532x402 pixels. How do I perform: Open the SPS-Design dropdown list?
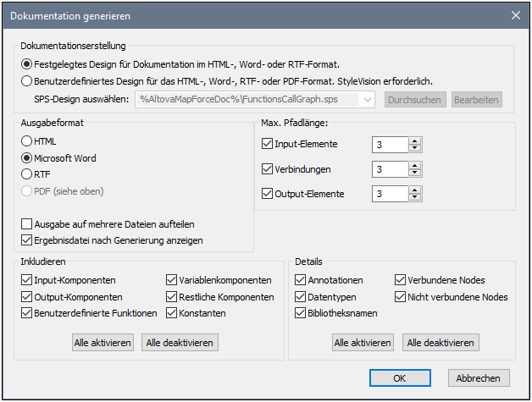point(367,100)
